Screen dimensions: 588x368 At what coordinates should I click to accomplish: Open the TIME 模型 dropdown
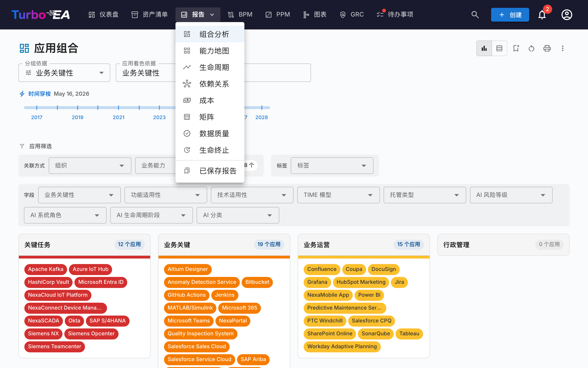[x=339, y=195]
